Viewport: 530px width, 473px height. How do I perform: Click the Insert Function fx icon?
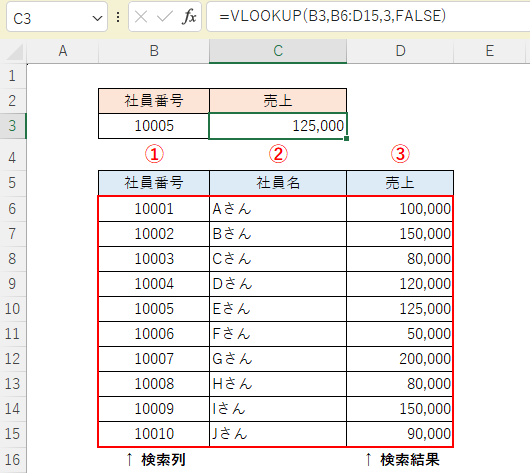point(189,17)
